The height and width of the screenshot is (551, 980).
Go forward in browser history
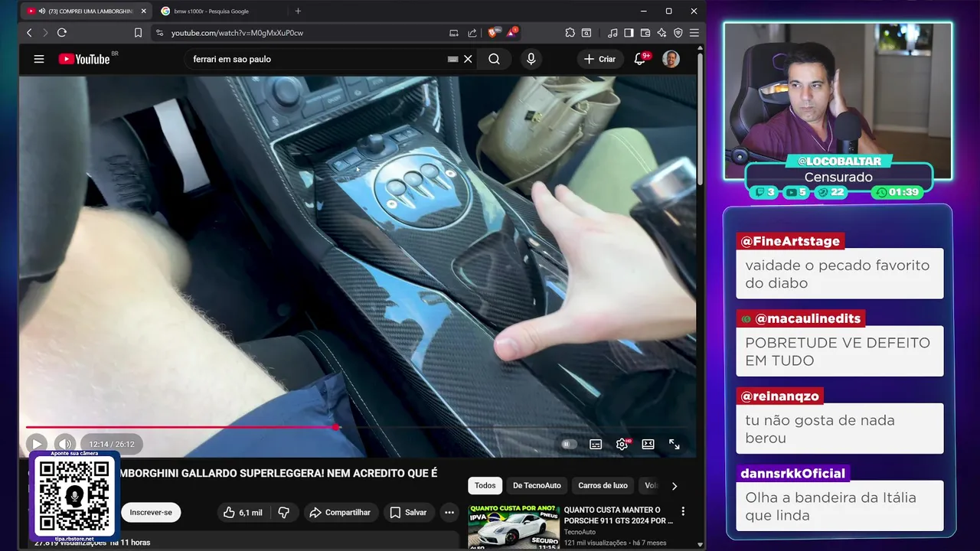coord(45,33)
